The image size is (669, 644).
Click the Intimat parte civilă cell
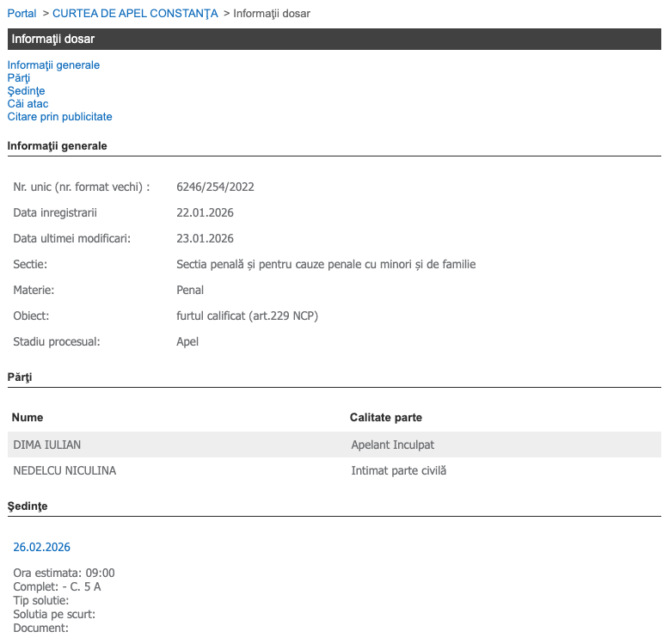(399, 471)
